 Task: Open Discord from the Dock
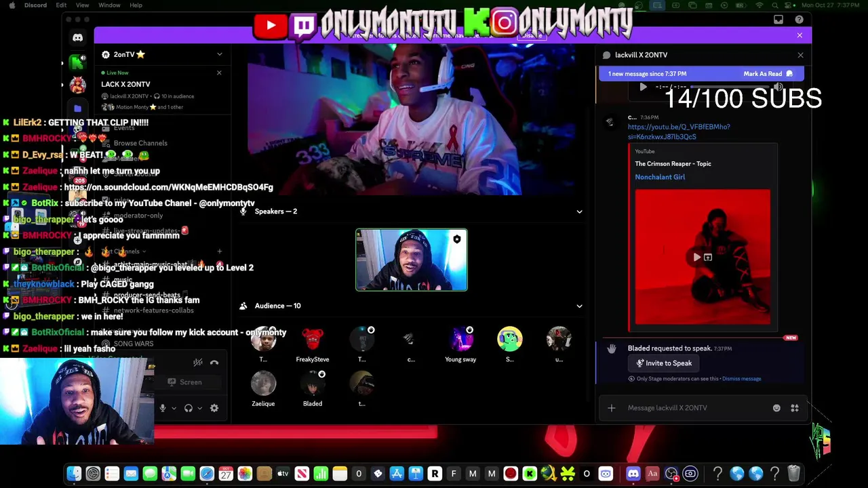pos(633,474)
